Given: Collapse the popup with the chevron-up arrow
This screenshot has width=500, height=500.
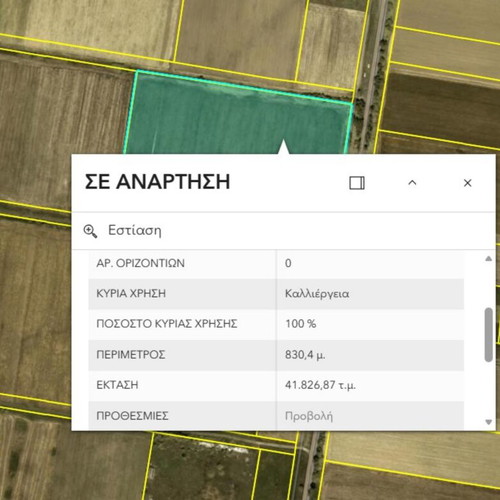Looking at the screenshot, I should [412, 183].
